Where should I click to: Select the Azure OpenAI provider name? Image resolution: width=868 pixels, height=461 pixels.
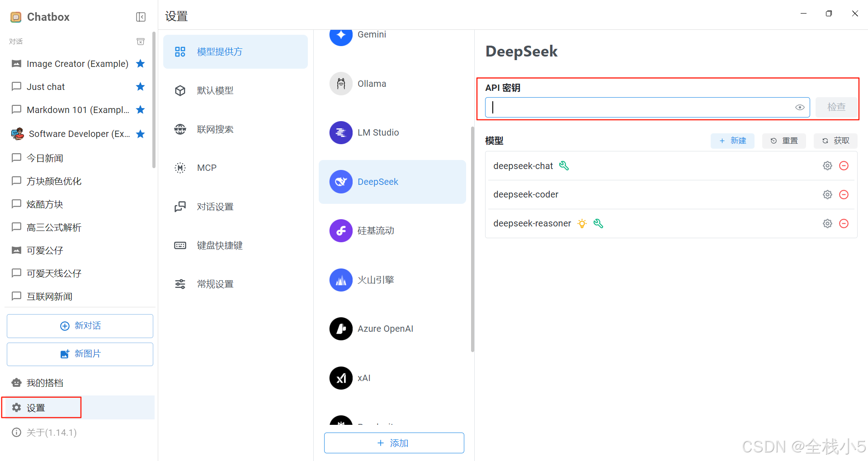pyautogui.click(x=385, y=329)
